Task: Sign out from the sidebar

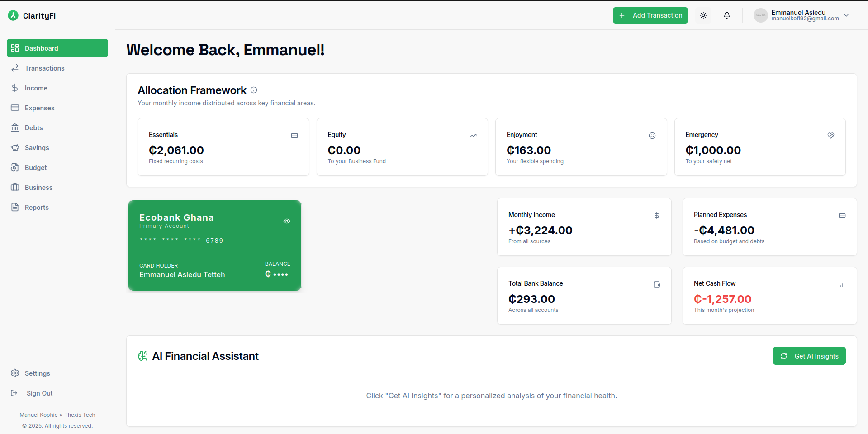Action: 39,393
